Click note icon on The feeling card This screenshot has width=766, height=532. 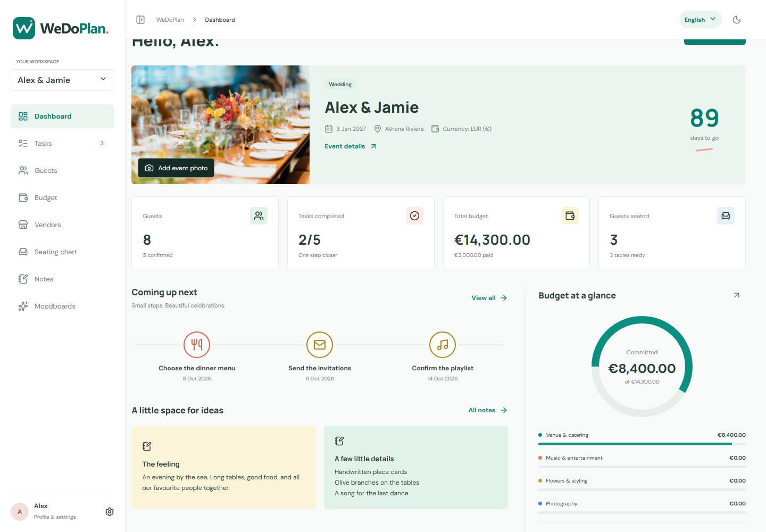147,446
